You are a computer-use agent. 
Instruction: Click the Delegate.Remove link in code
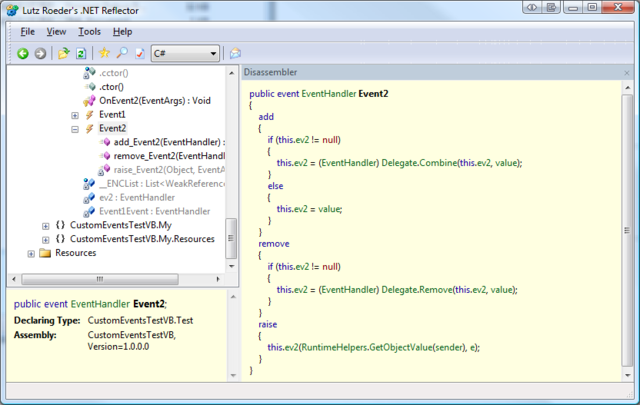[417, 290]
